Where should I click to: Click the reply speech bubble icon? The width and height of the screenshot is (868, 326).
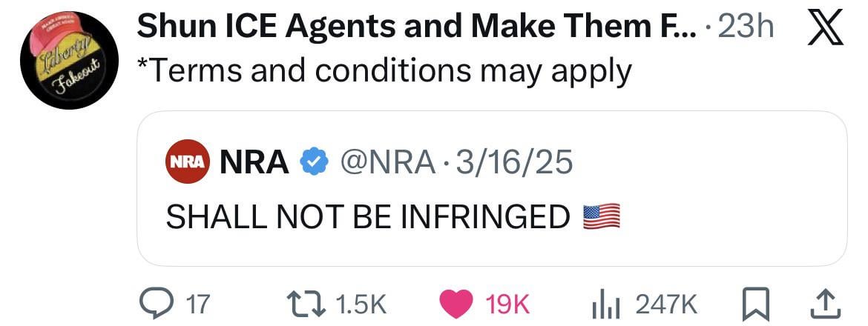coord(156,303)
